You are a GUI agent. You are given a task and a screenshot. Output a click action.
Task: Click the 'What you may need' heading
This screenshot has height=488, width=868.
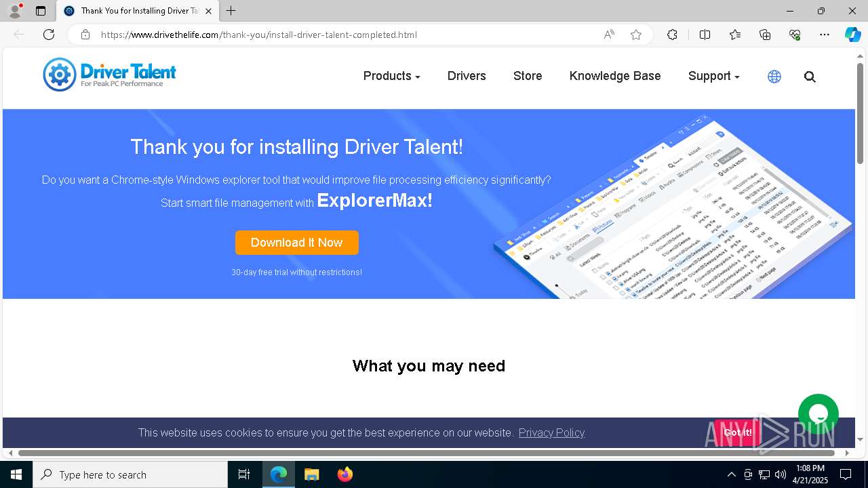point(429,366)
